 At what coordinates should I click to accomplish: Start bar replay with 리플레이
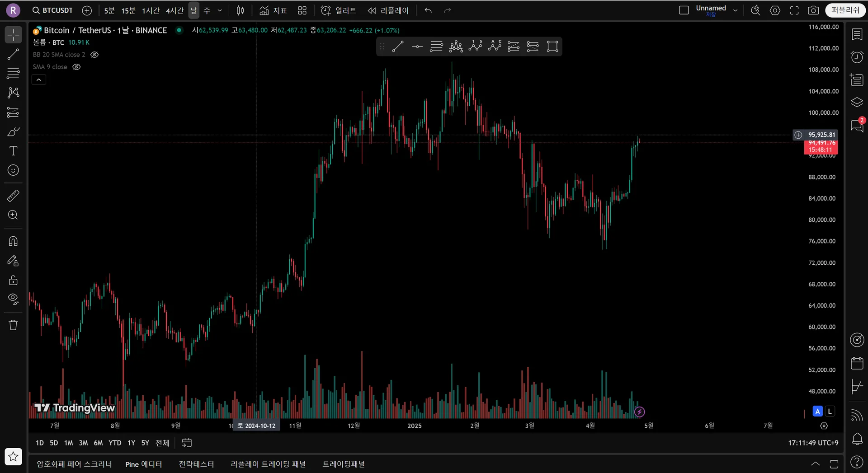[388, 10]
